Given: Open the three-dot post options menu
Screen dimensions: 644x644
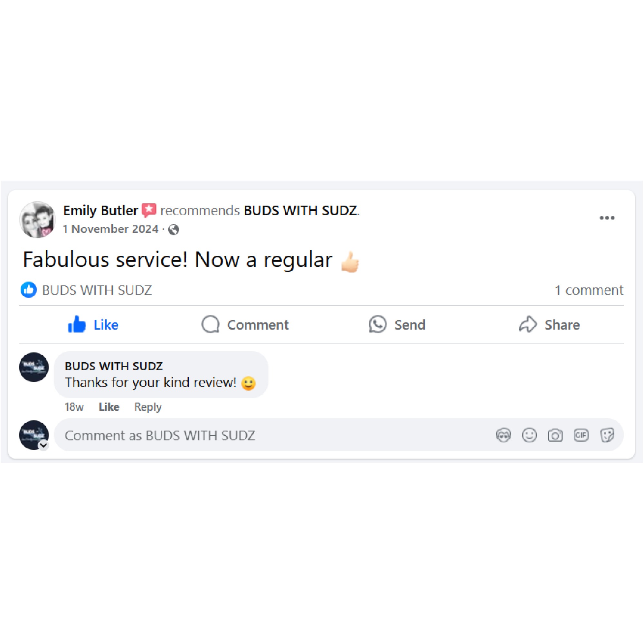Looking at the screenshot, I should click(x=607, y=218).
